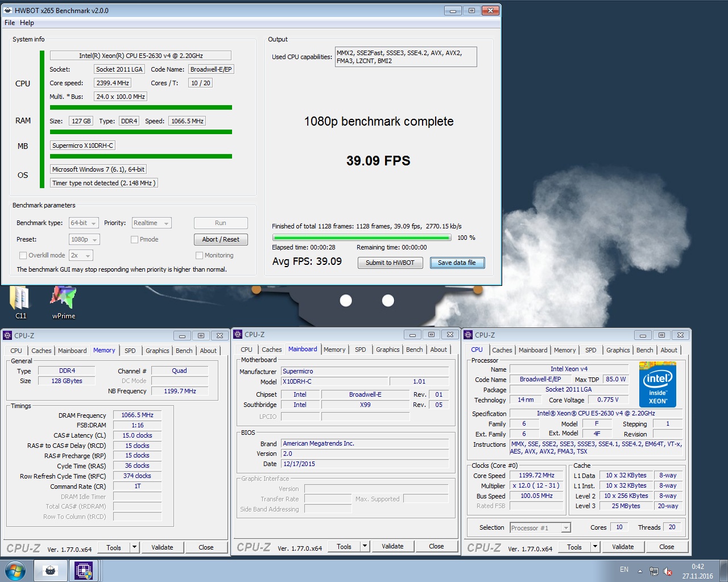Open the Processor #1 selection dropdown
The width and height of the screenshot is (728, 582).
click(x=540, y=528)
